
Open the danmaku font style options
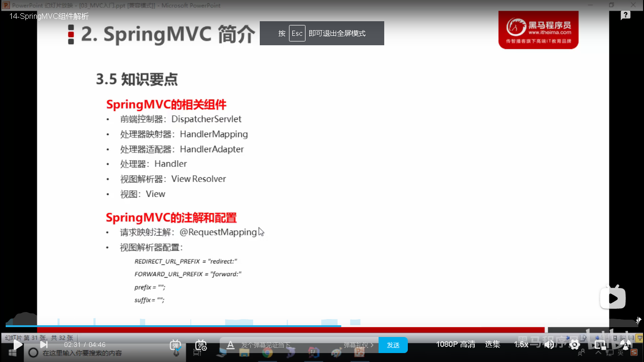231,345
